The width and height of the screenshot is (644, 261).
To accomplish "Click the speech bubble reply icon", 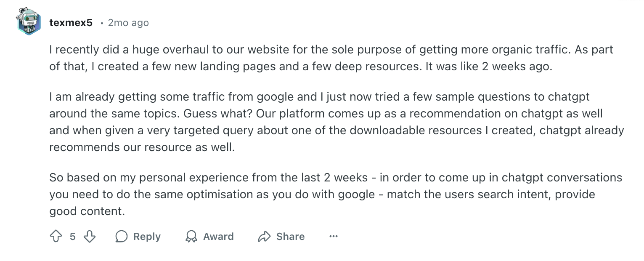I will (121, 237).
